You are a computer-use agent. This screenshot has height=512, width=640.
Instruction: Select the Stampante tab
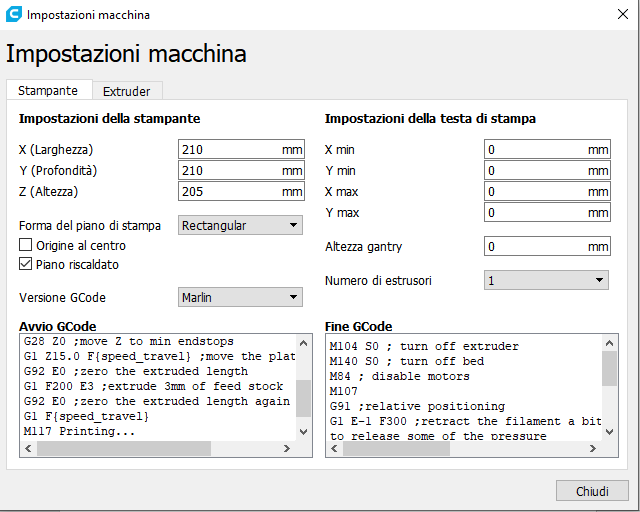point(48,90)
